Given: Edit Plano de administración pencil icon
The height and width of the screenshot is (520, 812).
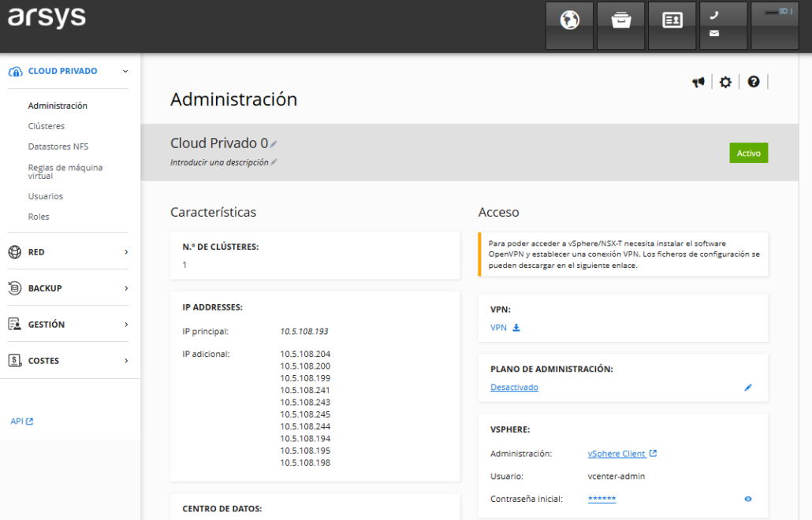Looking at the screenshot, I should tap(748, 388).
